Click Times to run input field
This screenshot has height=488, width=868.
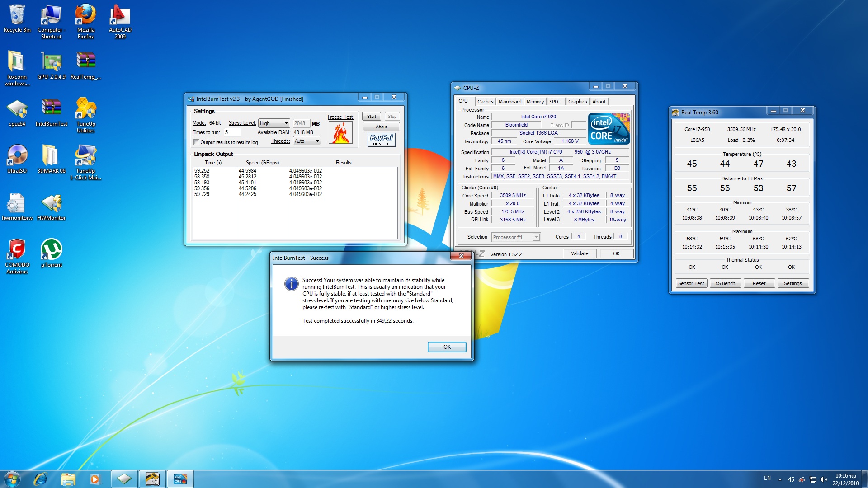pos(232,132)
